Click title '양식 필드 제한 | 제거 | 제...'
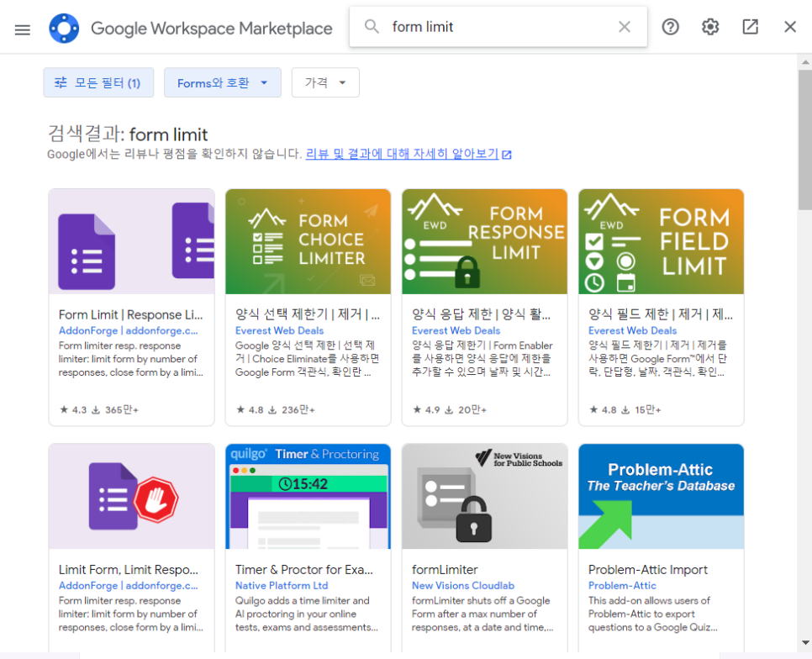The image size is (812, 659). [661, 314]
